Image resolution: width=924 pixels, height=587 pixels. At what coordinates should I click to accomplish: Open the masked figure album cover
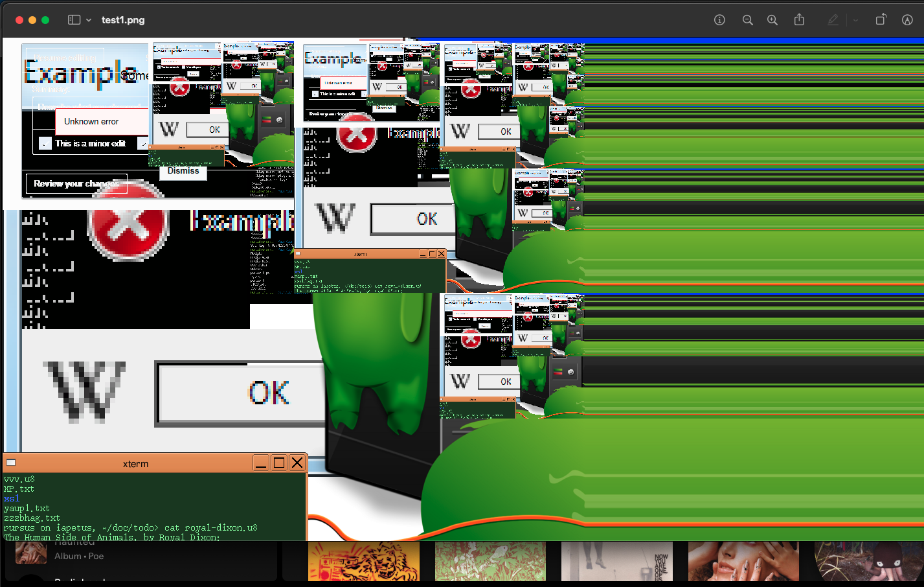868,561
